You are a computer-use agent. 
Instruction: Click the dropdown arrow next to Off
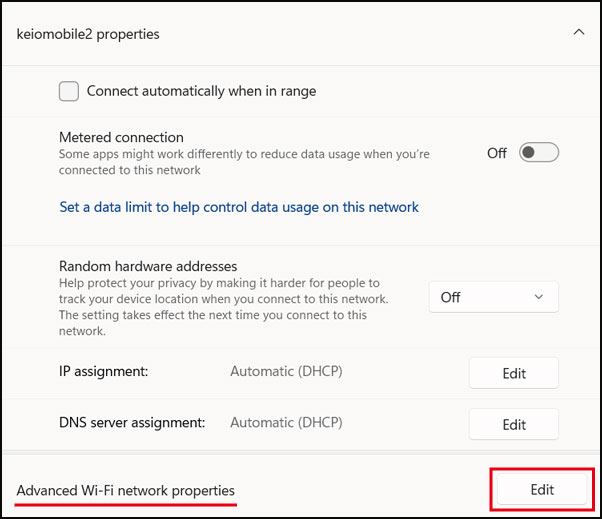click(x=539, y=297)
